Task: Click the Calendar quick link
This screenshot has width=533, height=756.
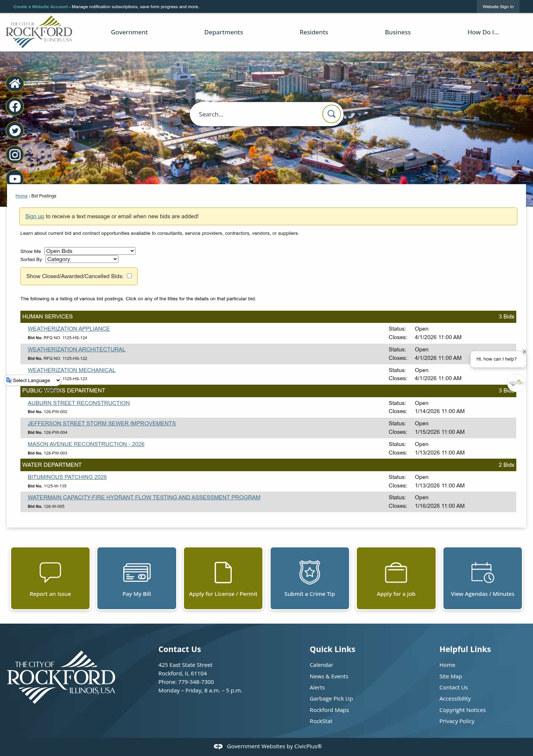Action: coord(321,665)
